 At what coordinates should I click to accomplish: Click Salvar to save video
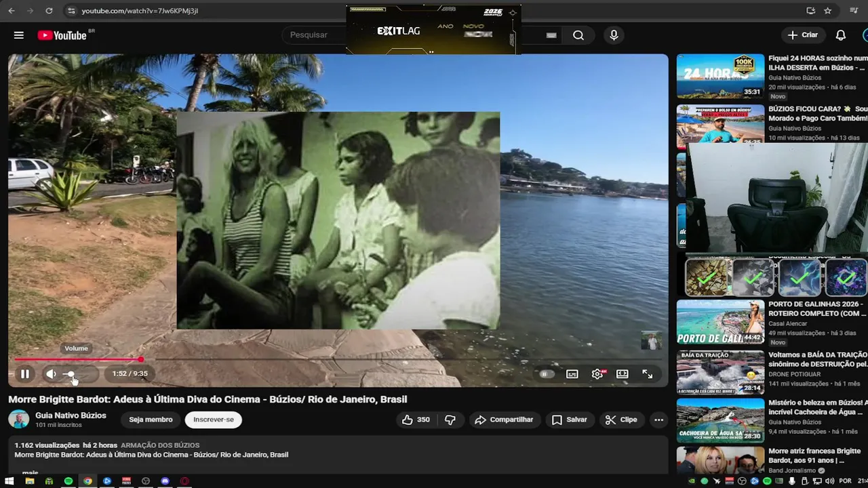click(569, 420)
